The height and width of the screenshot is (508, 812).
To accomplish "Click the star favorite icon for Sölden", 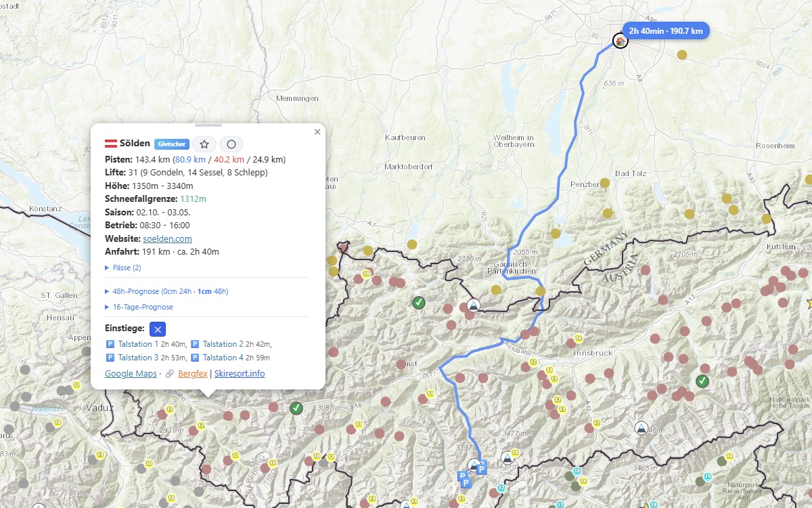I will 204,144.
